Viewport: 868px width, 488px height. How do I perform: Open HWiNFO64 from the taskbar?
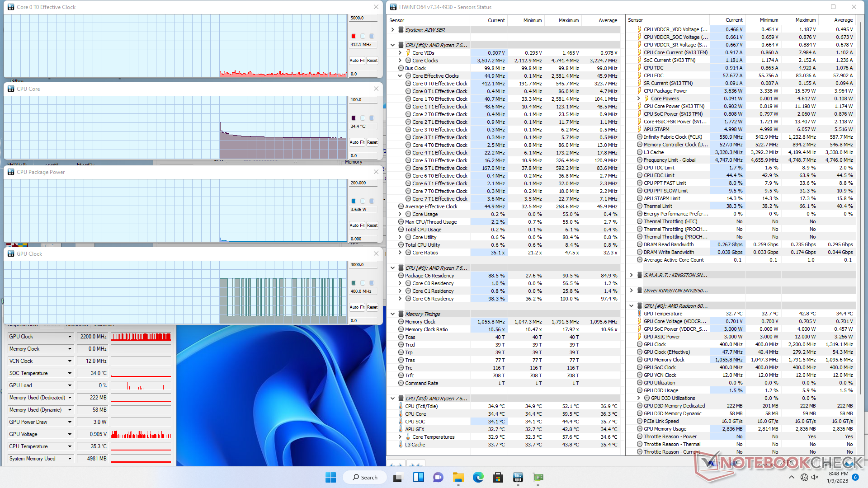(x=518, y=477)
